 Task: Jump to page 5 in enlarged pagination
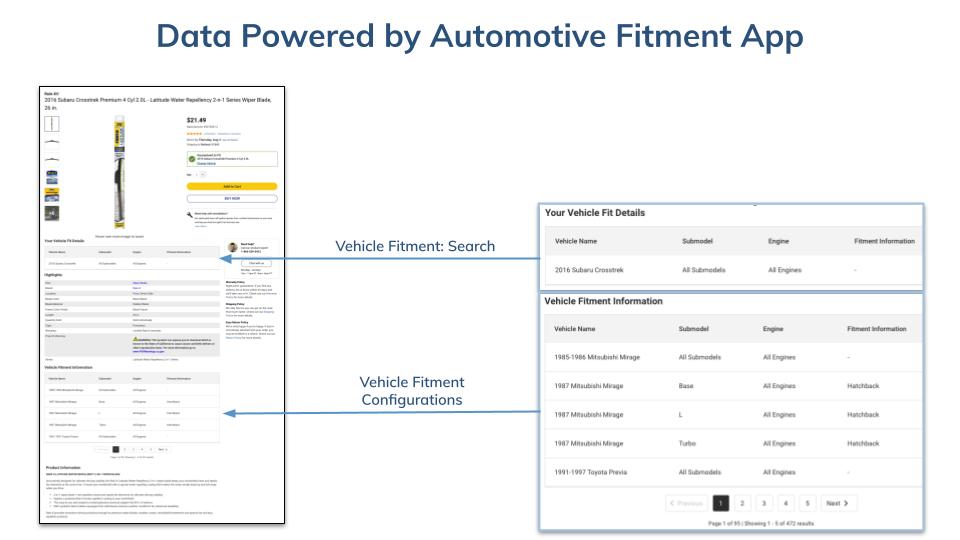pos(807,503)
